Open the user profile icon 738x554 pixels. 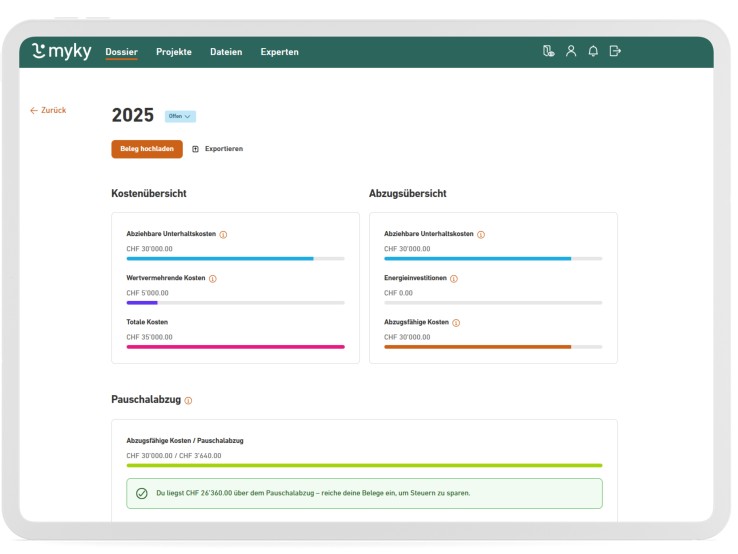coord(571,52)
